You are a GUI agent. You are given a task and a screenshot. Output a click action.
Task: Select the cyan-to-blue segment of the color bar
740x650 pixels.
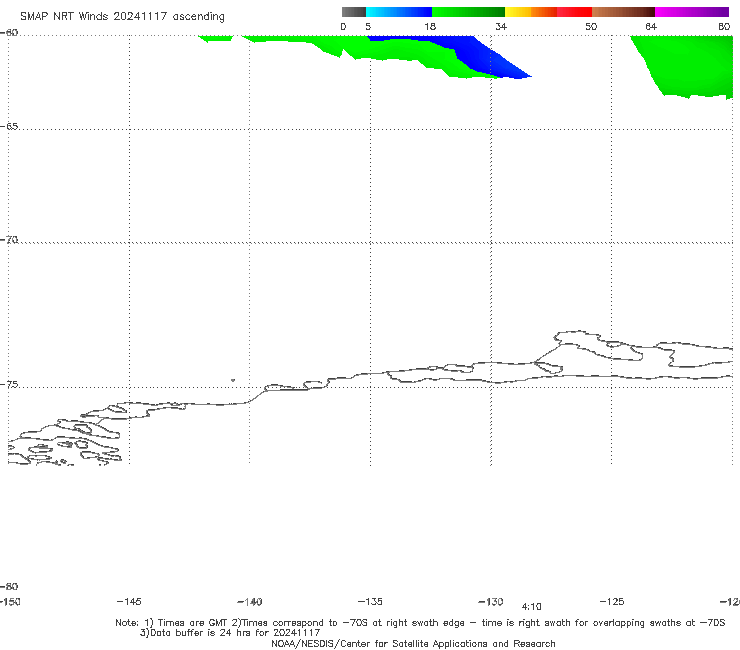coord(399,12)
